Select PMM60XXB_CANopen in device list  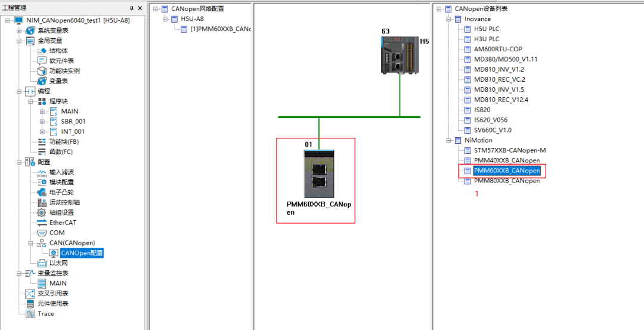[507, 170]
